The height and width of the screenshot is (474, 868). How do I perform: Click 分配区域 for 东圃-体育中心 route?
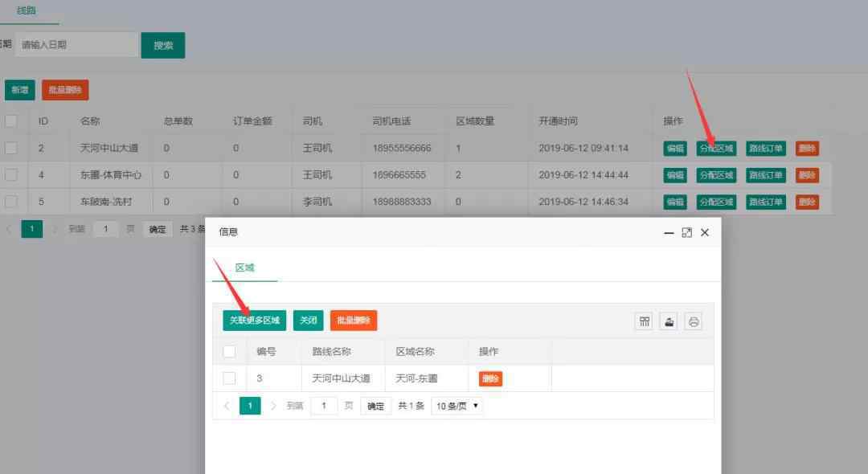(x=716, y=175)
